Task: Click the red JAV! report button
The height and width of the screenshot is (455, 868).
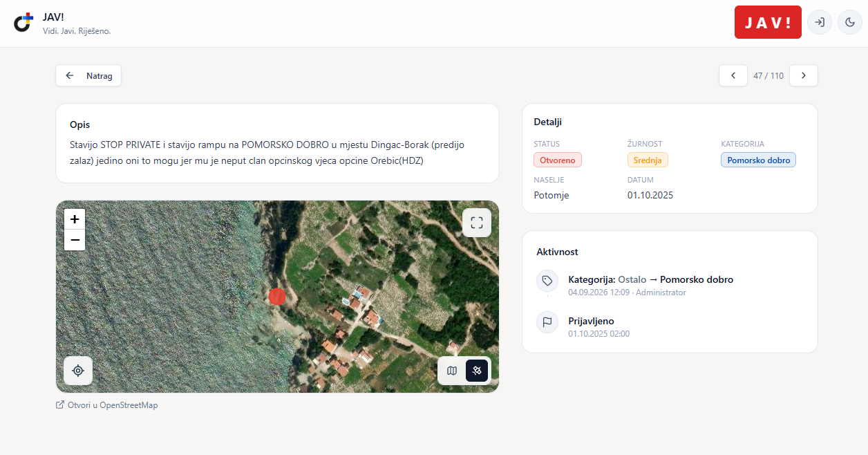Action: 768,22
